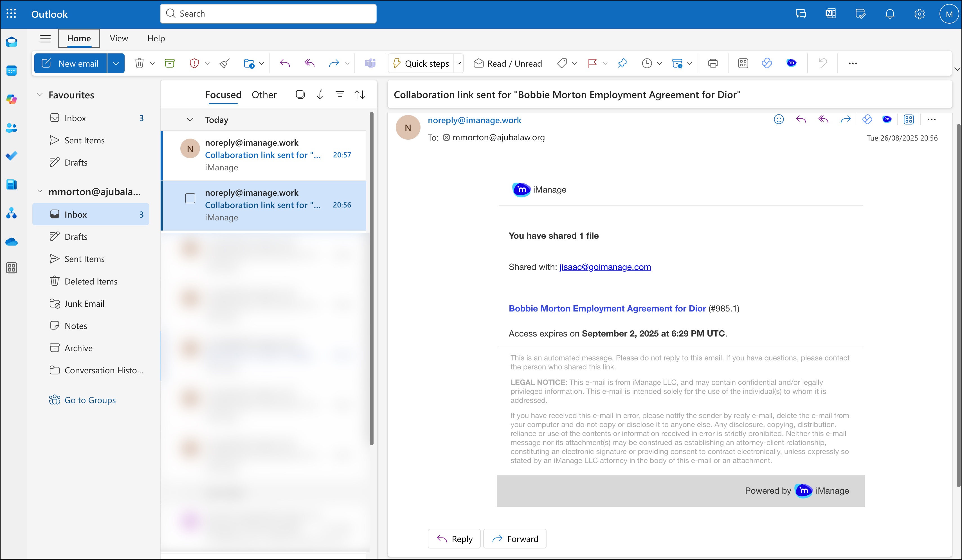
Task: Open the Notifications bell icon
Action: coord(889,14)
